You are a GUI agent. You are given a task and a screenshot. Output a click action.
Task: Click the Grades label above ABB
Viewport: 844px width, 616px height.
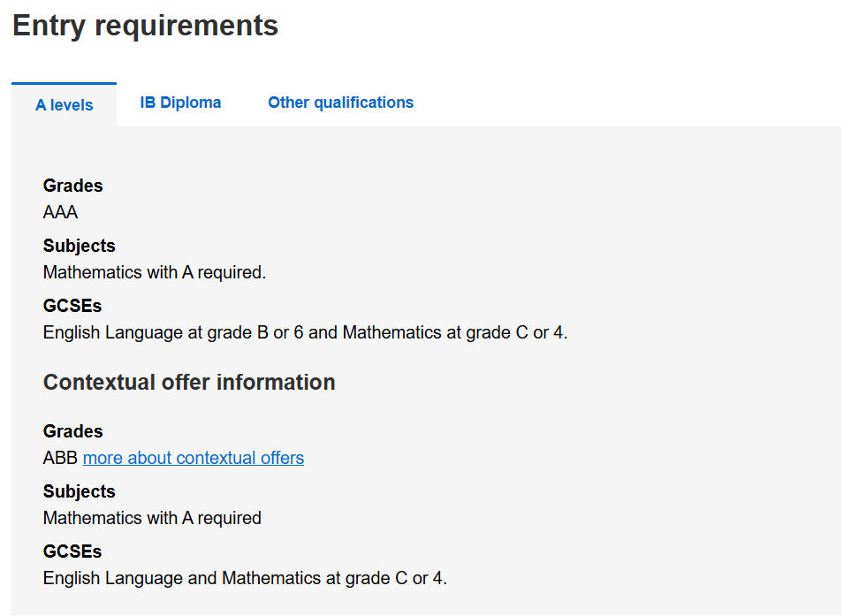click(72, 431)
